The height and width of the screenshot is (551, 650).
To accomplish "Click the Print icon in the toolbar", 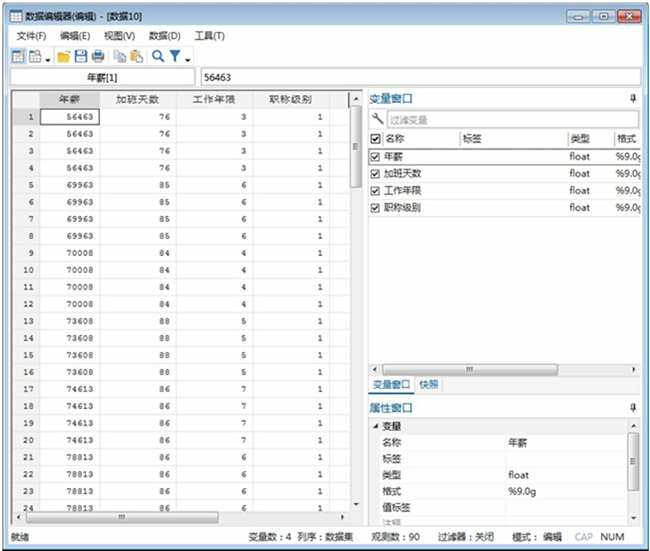I will [x=97, y=57].
